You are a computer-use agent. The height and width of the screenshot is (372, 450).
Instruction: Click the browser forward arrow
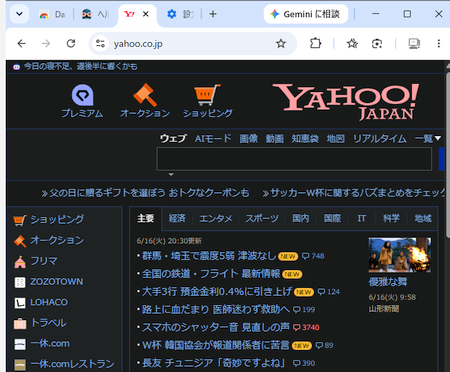coord(46,44)
